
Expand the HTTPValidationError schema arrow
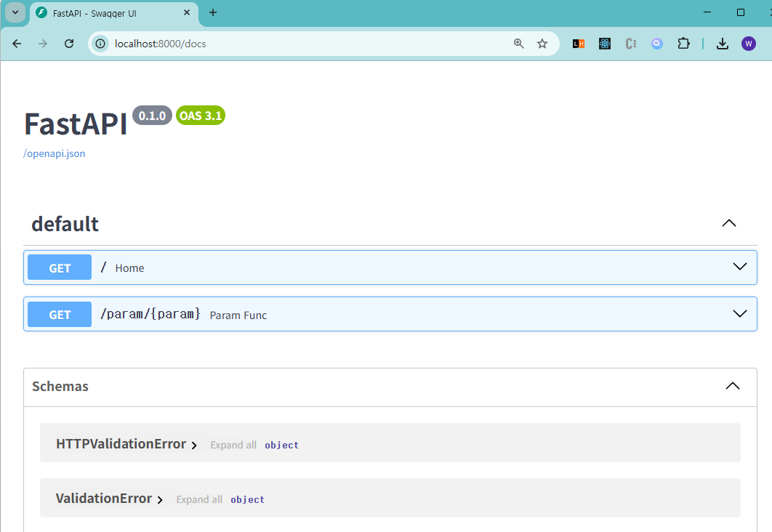point(194,445)
